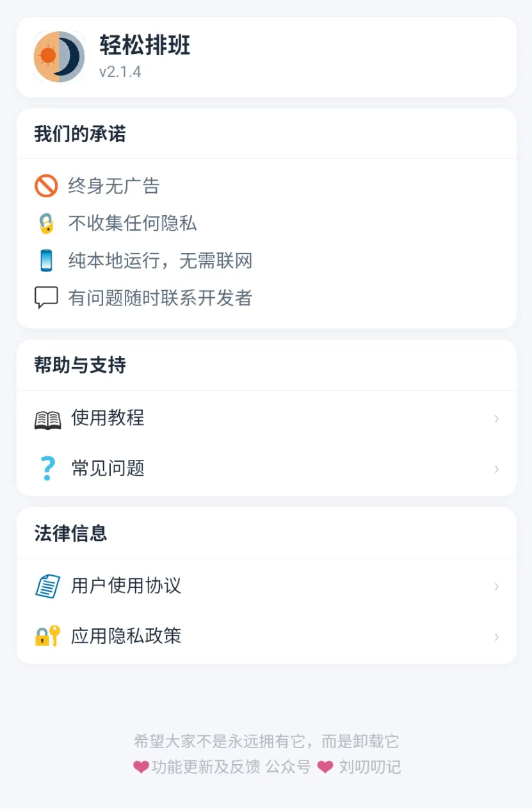The height and width of the screenshot is (809, 532).
Task: Click the document icon for 用户使用协议
Action: coord(47,586)
